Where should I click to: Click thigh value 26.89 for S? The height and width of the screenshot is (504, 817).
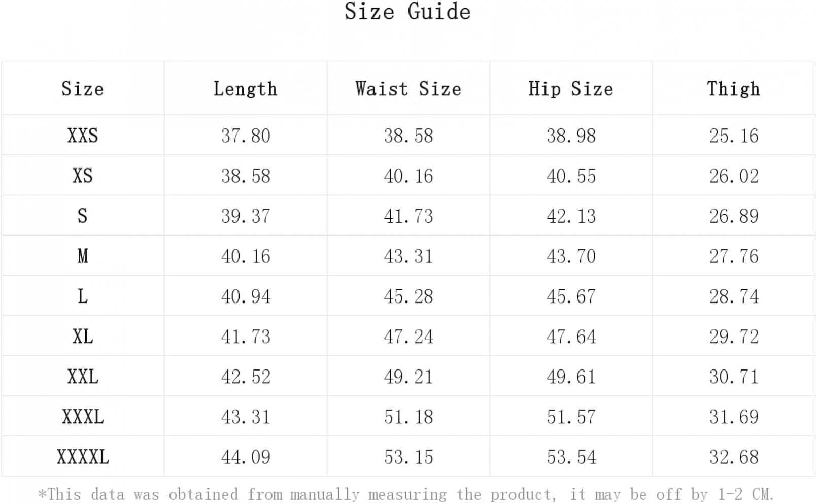coord(734,216)
